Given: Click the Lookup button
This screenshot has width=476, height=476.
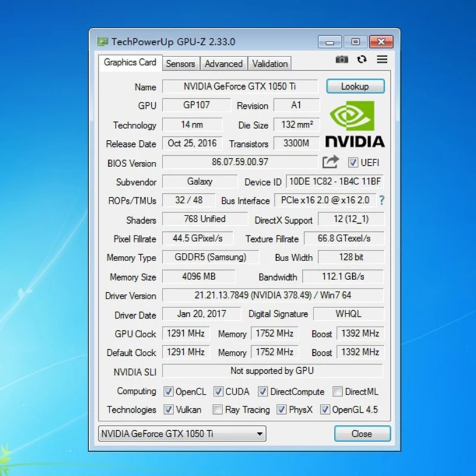Looking at the screenshot, I should (355, 86).
